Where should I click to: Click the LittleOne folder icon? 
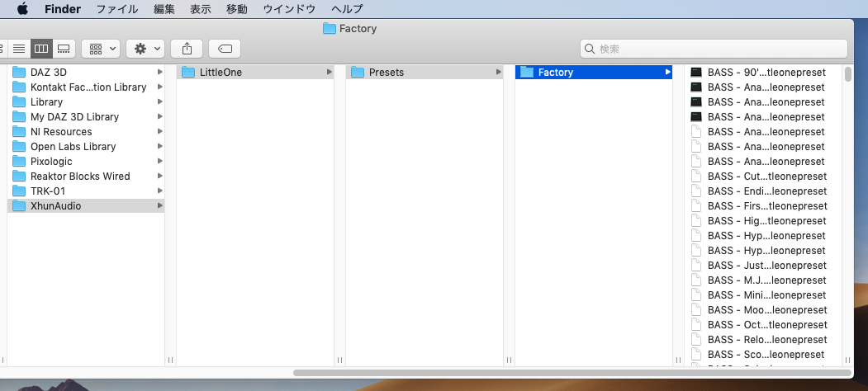189,72
